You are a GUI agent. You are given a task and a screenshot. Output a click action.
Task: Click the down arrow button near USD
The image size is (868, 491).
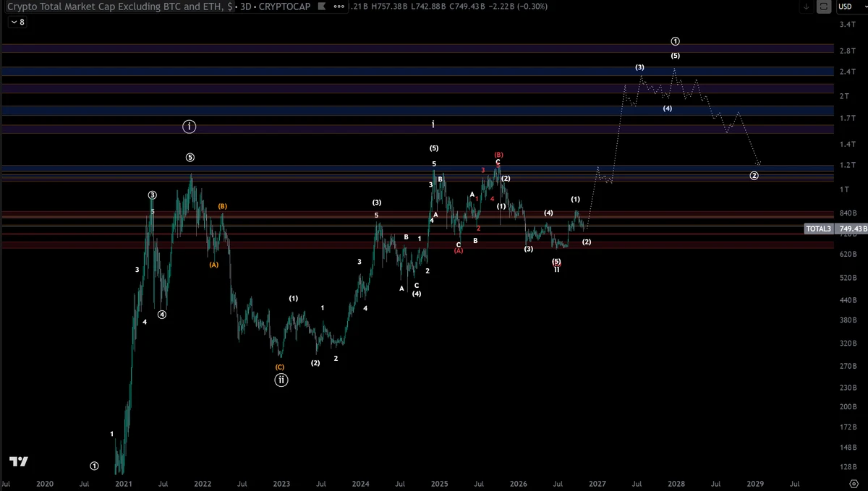tap(807, 7)
